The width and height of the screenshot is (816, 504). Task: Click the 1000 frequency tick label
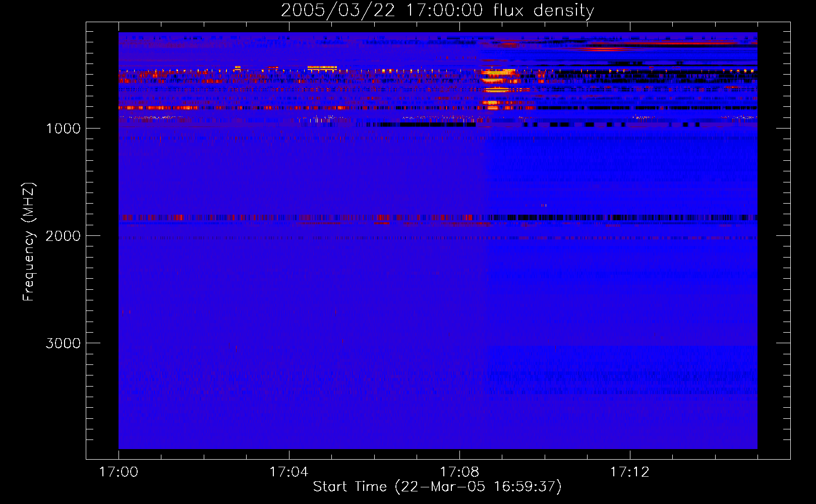click(63, 129)
